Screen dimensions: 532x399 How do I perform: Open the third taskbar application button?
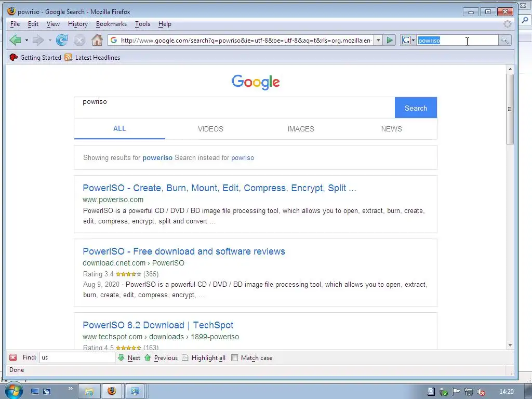point(135,392)
